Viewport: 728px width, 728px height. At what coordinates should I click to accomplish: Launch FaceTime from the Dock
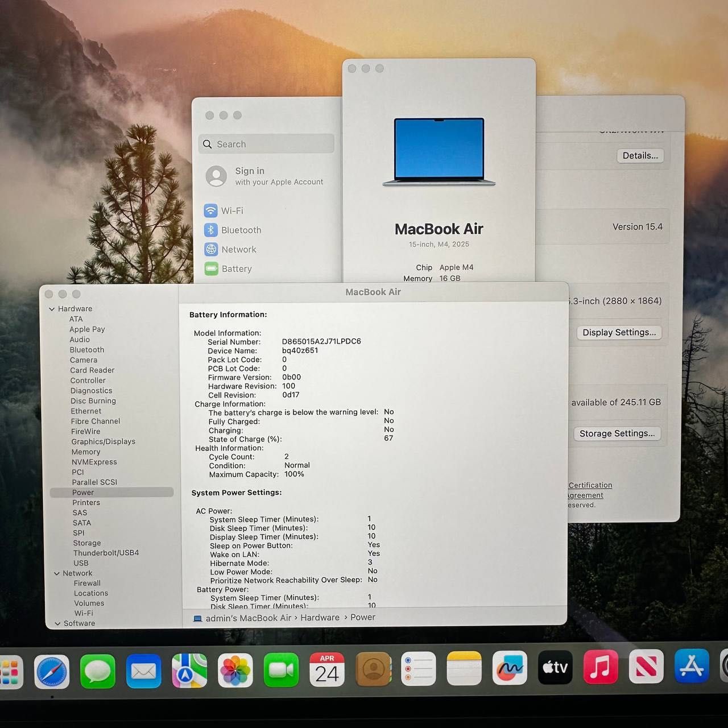[281, 670]
